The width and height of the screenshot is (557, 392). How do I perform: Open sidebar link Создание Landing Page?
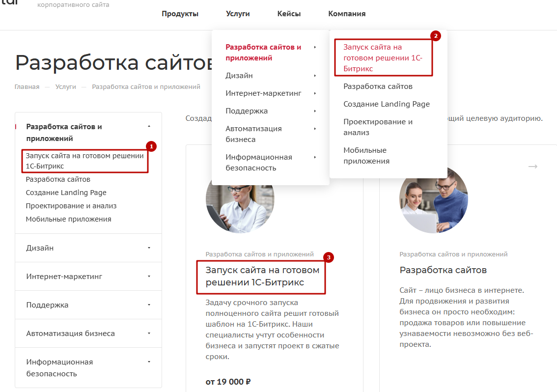click(66, 193)
